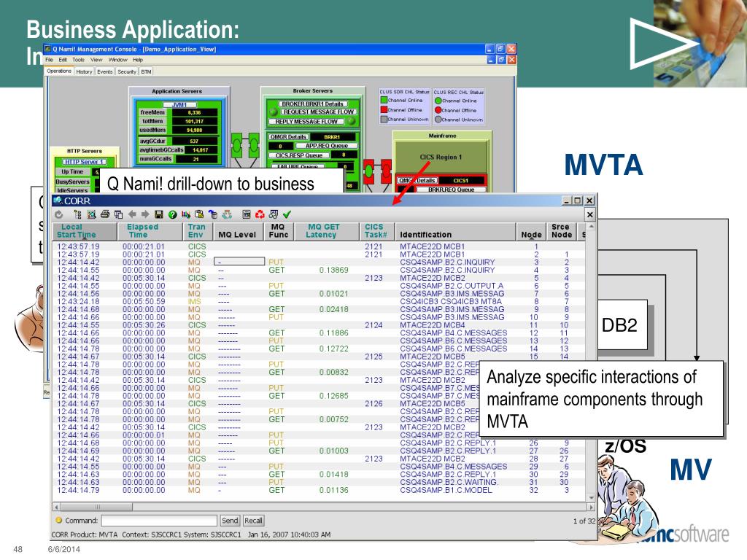Click JVM1 button in Application Servers
The image size is (747, 560).
pyautogui.click(x=179, y=105)
